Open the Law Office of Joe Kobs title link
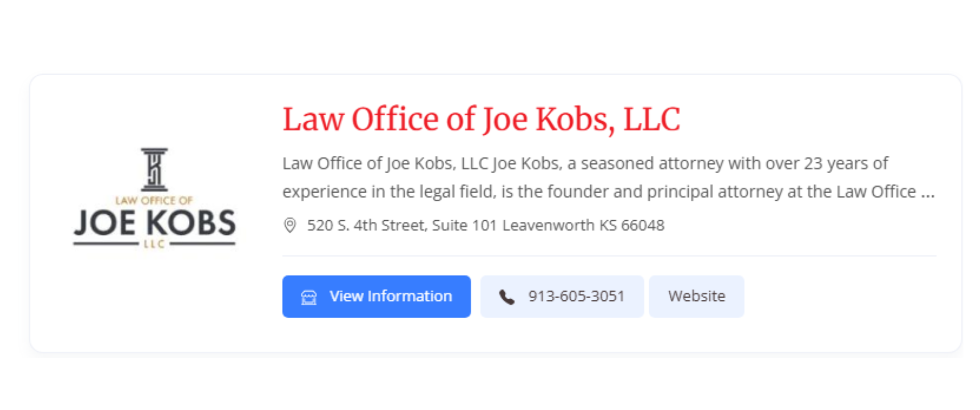The width and height of the screenshot is (980, 410). click(x=481, y=119)
